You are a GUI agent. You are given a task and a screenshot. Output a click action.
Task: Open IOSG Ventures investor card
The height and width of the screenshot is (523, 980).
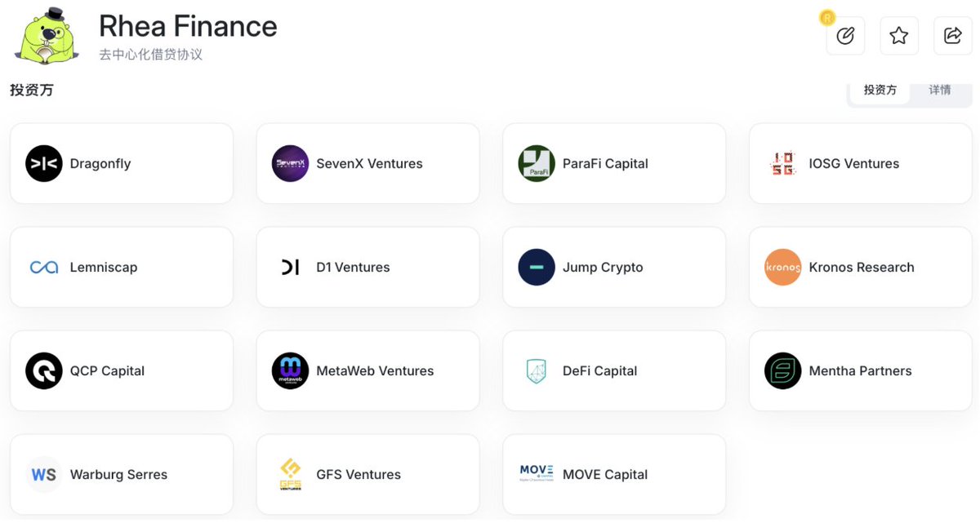coord(861,163)
